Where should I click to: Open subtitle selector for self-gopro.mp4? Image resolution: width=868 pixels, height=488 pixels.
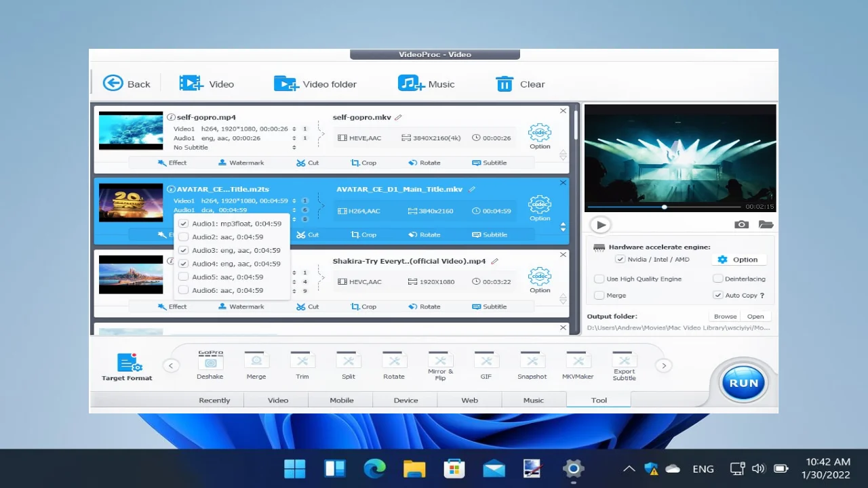tap(294, 147)
